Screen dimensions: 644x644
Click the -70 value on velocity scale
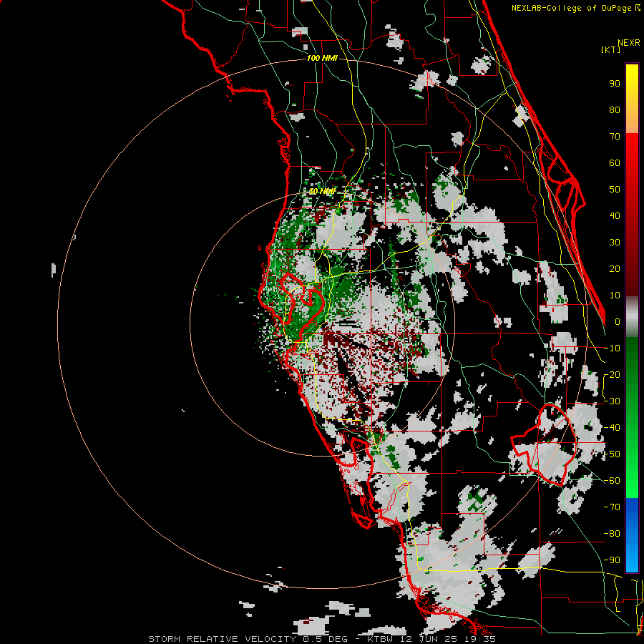click(x=612, y=507)
